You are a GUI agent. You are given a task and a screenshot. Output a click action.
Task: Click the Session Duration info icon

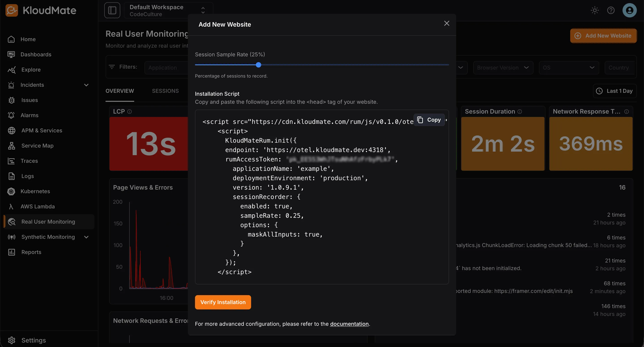[x=520, y=112]
